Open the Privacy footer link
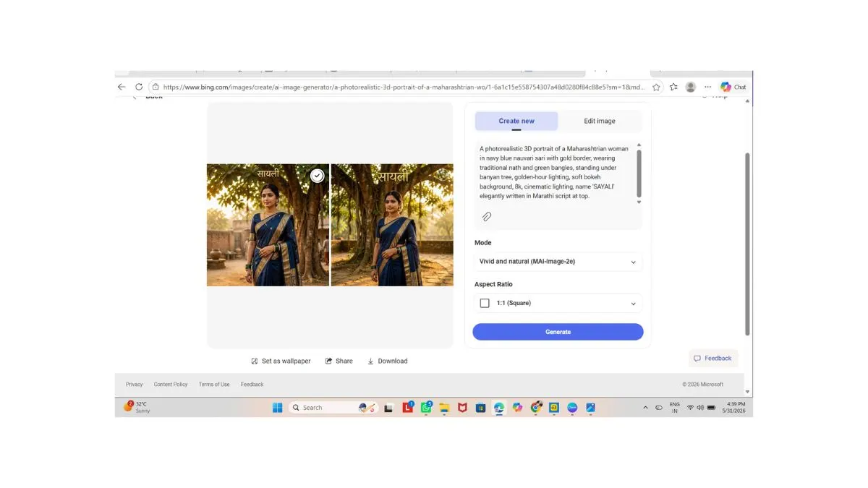 (135, 385)
